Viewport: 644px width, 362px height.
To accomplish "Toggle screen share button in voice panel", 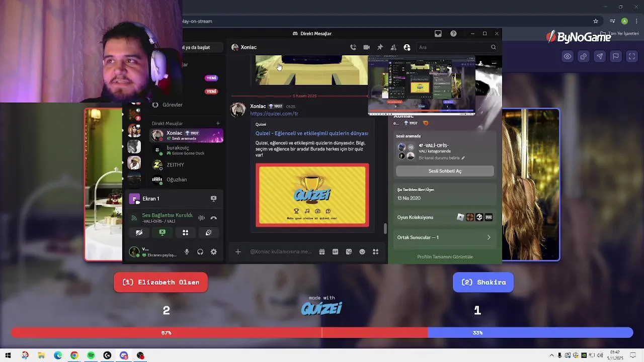I will (x=162, y=232).
